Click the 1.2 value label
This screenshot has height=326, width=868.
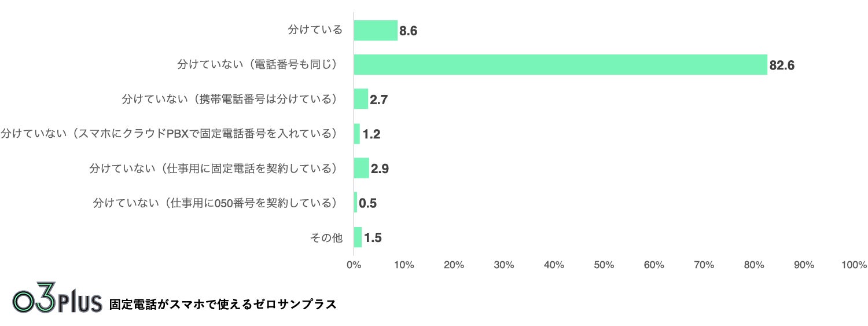point(371,135)
